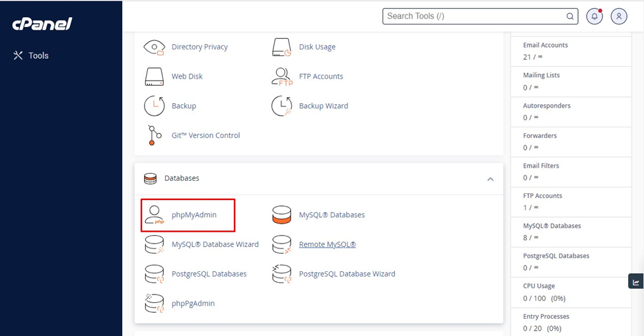Viewport: 644px width, 336px height.
Task: Click the Tools wrench icon in sidebar
Action: tap(18, 55)
